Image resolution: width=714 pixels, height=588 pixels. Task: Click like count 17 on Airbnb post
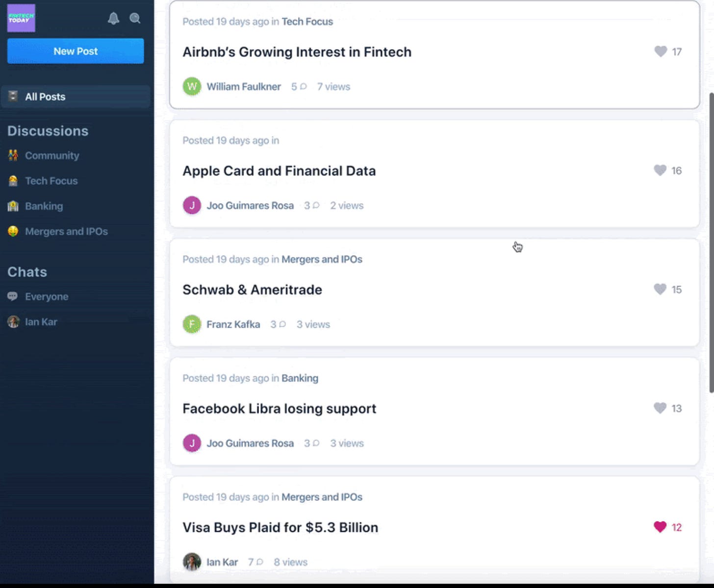(x=677, y=51)
